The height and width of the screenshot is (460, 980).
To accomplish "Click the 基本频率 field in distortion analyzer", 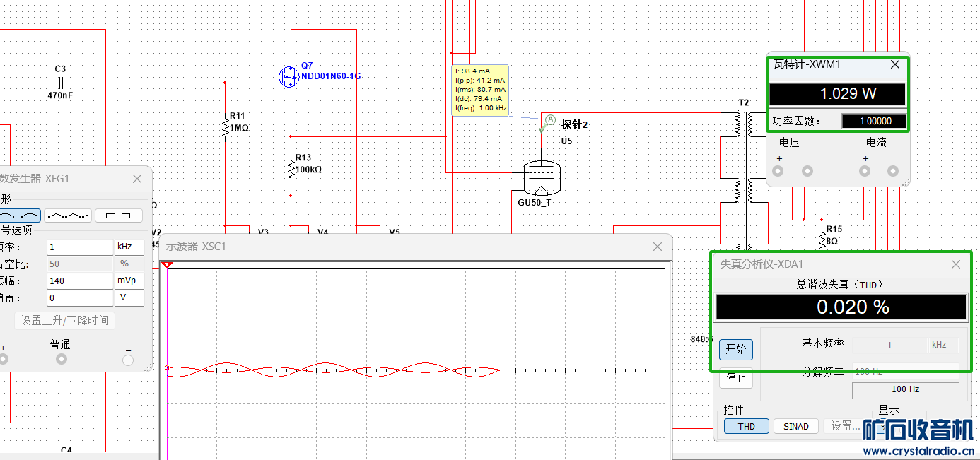I will 889,345.
